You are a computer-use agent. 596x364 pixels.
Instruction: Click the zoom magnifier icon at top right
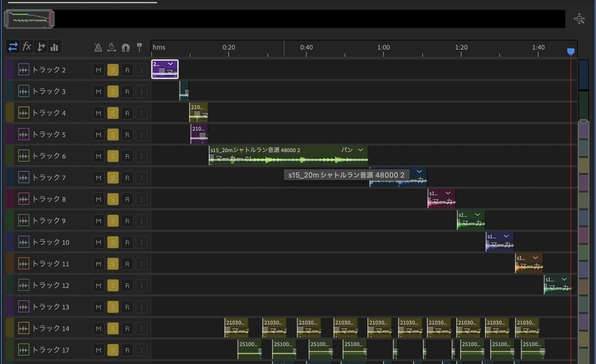(x=579, y=19)
